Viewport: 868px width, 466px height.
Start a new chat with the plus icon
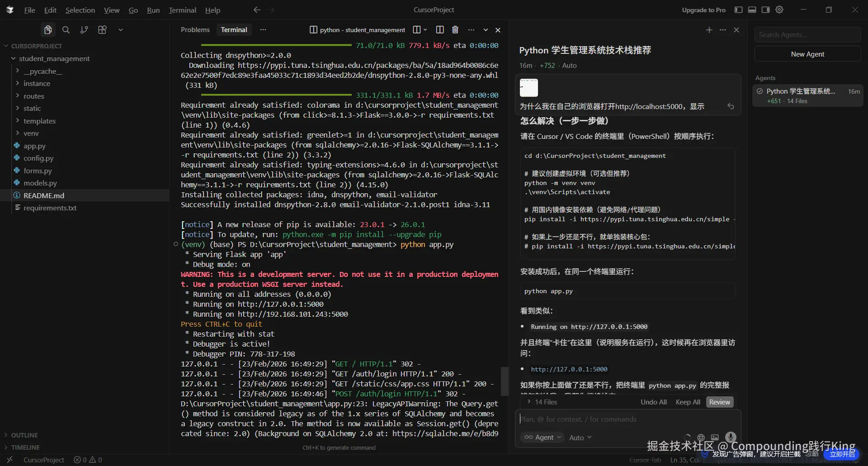pos(709,30)
